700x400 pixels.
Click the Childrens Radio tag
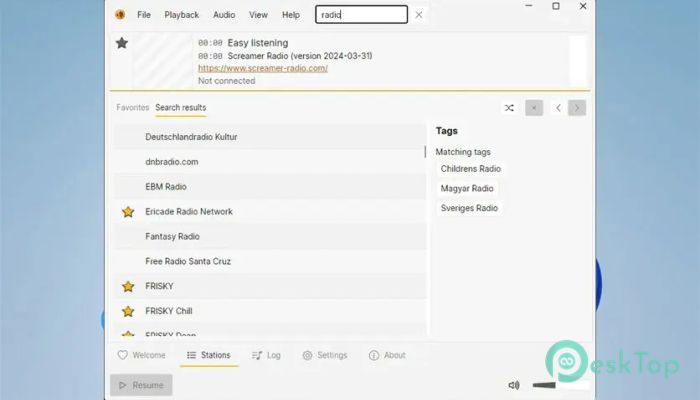pos(471,169)
